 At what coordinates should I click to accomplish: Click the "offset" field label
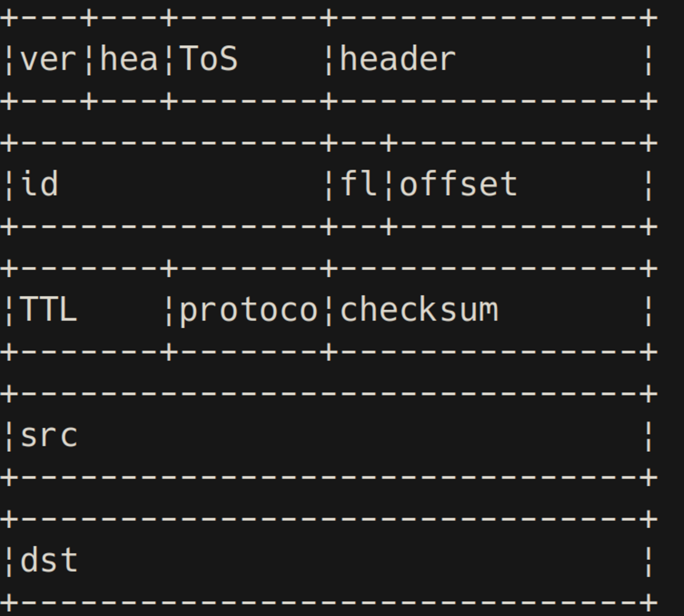pos(458,185)
